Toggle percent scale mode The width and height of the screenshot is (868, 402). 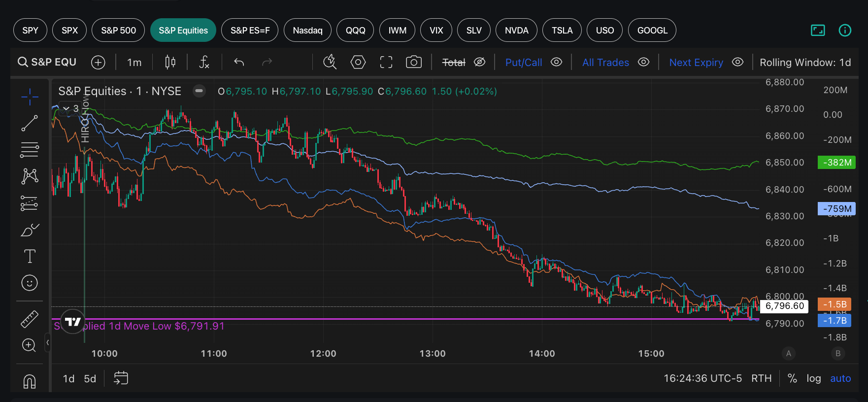tap(792, 378)
